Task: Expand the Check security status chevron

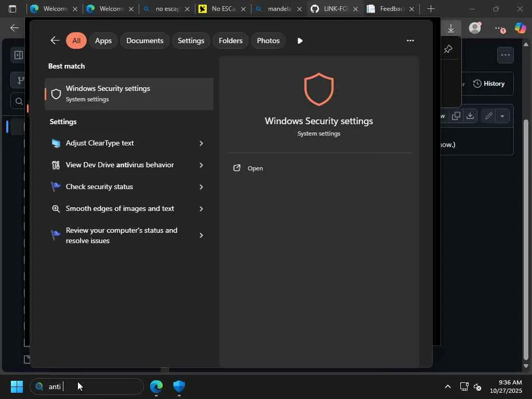Action: [201, 187]
